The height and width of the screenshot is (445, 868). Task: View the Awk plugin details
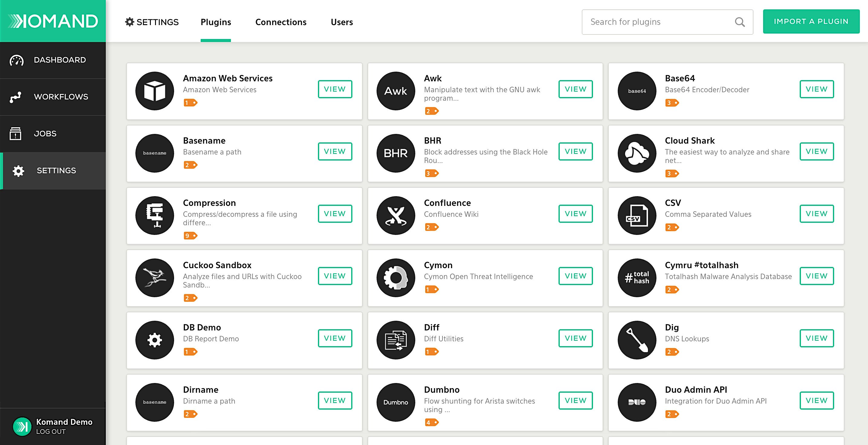pyautogui.click(x=575, y=89)
